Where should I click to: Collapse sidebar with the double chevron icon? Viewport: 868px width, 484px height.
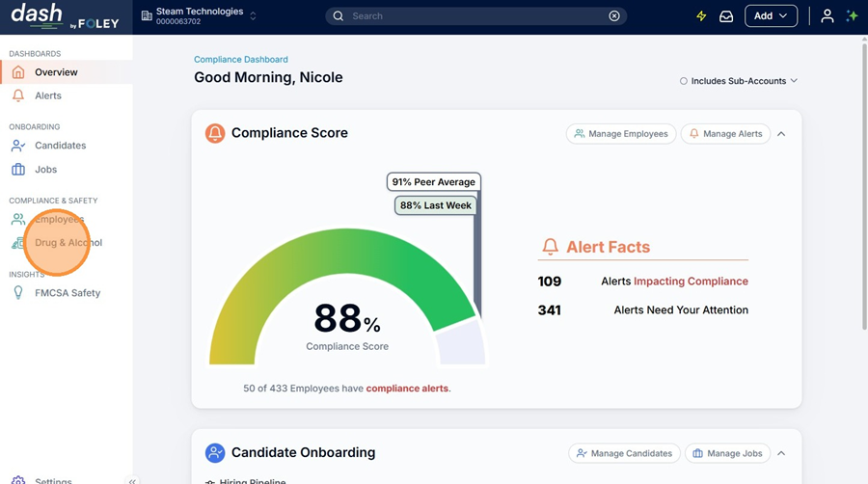coord(132,480)
